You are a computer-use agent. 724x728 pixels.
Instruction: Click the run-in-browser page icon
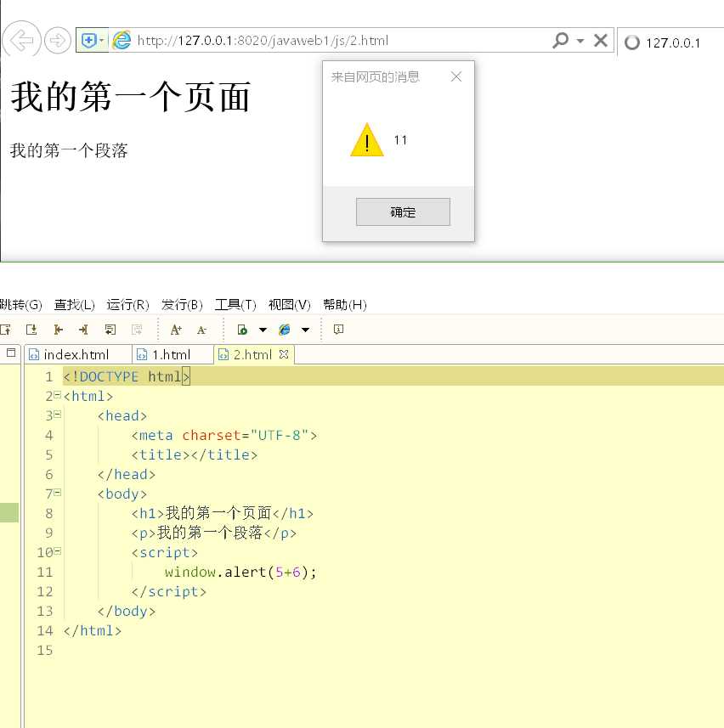tap(242, 330)
